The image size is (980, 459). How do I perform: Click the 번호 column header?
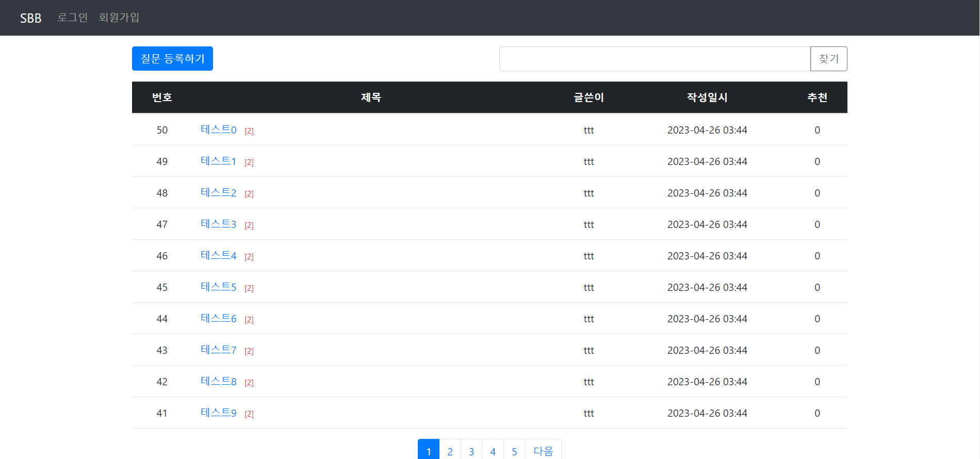click(x=162, y=97)
